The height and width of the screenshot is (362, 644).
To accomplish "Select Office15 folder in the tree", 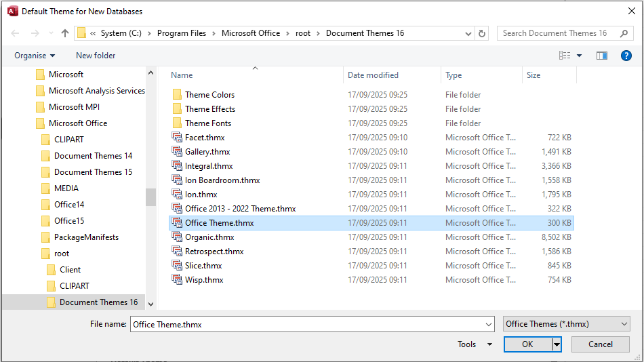I will point(69,220).
